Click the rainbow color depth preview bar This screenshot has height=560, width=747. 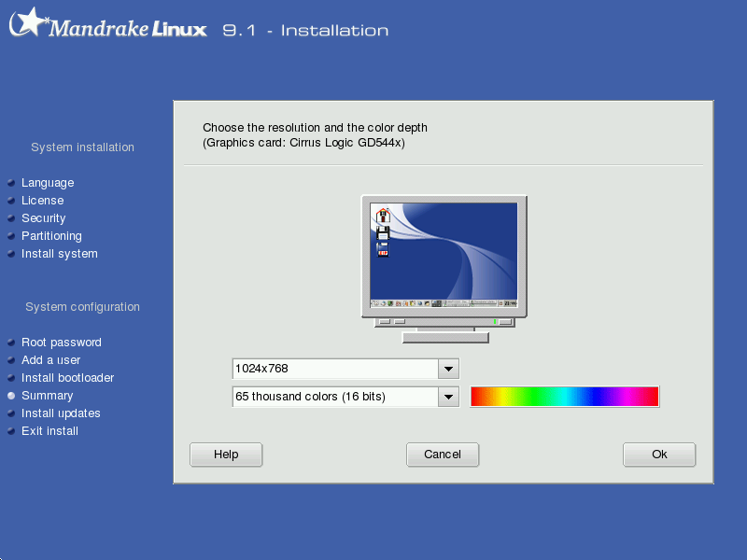[565, 397]
